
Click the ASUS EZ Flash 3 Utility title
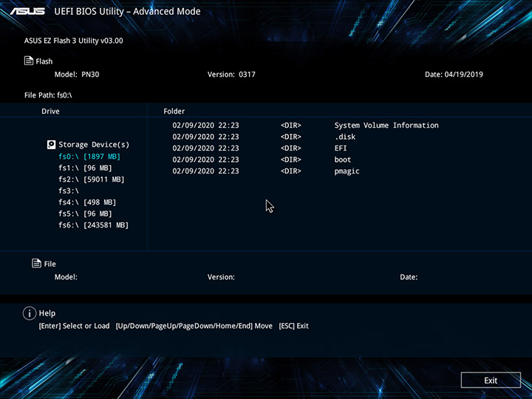pos(74,41)
